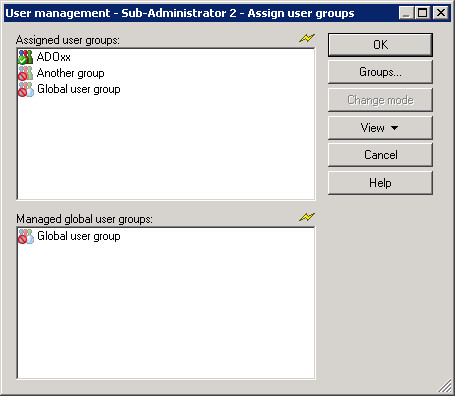The width and height of the screenshot is (455, 396).
Task: Cancel the user group assignment
Action: 380,155
